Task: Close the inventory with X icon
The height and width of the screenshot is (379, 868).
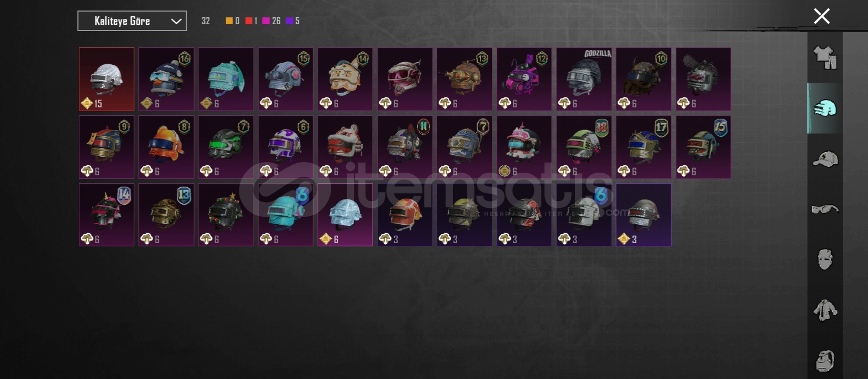Action: 822,16
